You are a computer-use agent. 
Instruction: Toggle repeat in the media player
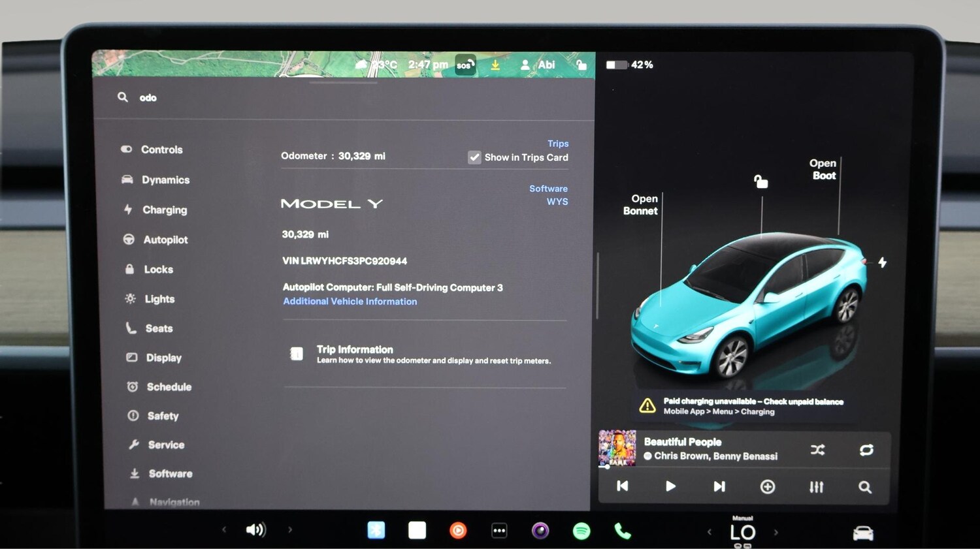click(x=866, y=450)
